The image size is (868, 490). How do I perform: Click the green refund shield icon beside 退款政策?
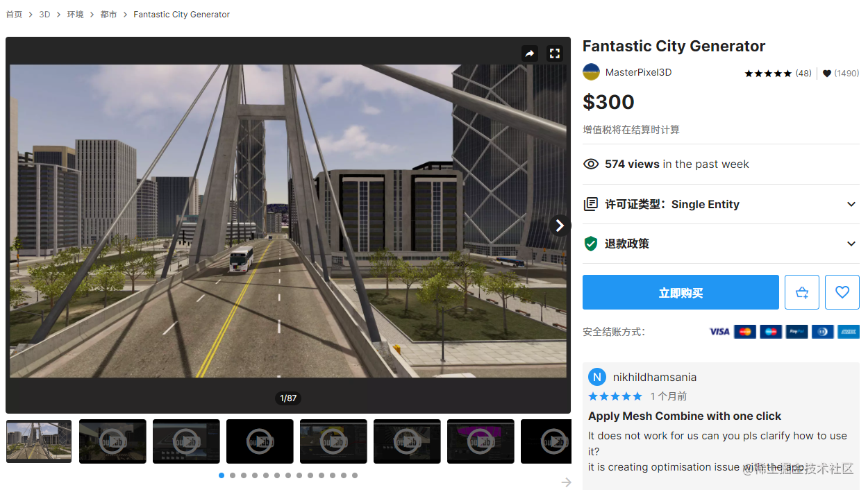[x=591, y=244]
